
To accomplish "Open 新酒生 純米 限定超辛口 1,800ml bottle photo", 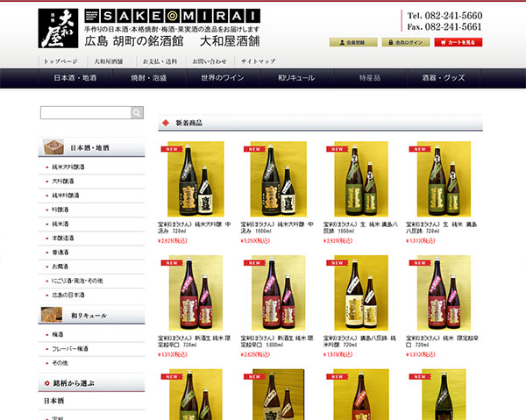I will point(279,293).
